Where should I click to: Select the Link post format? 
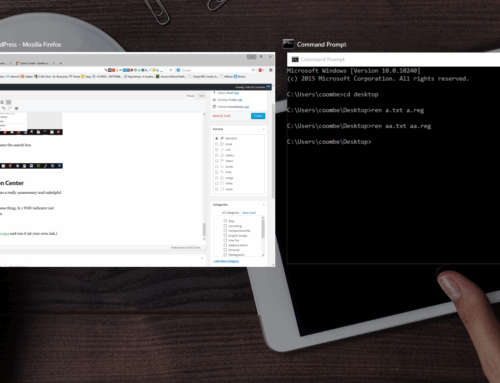click(x=217, y=150)
